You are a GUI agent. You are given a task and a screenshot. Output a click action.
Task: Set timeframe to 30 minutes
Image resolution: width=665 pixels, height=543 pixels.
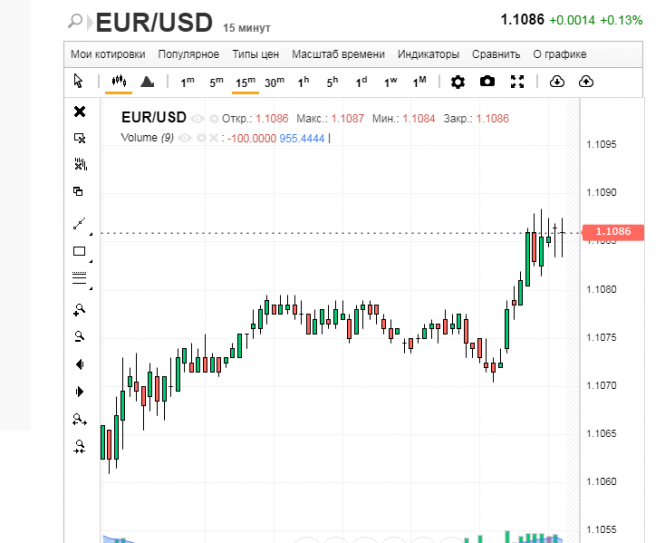[274, 82]
